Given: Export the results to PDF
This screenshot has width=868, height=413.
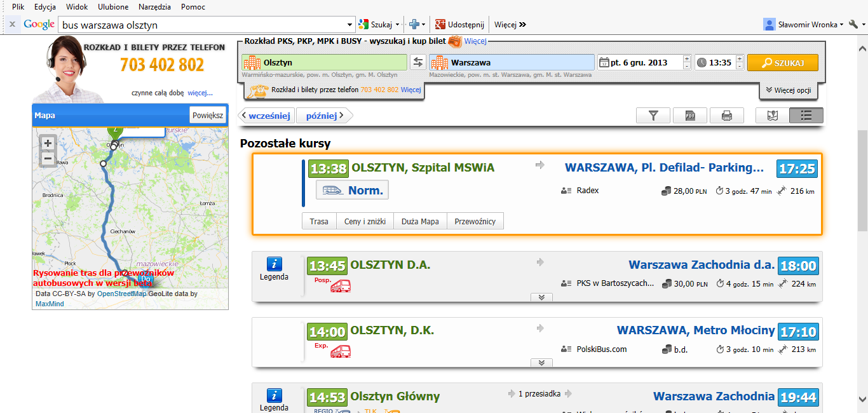Looking at the screenshot, I should [689, 116].
